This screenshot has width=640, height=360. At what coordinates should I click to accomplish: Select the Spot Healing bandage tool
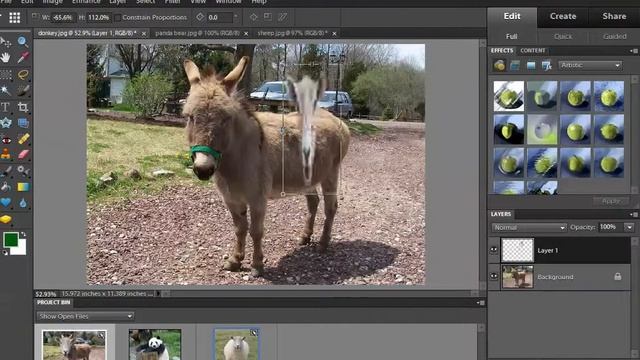pyautogui.click(x=23, y=139)
